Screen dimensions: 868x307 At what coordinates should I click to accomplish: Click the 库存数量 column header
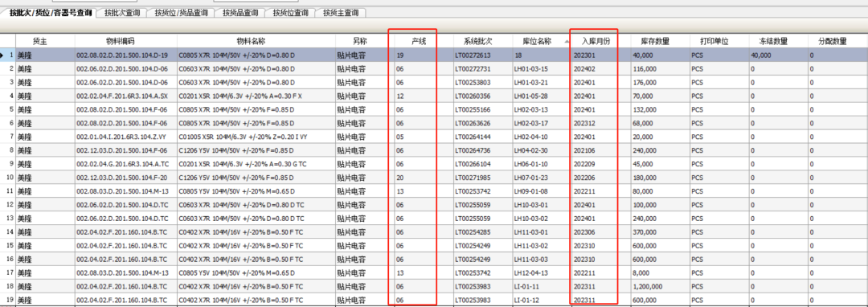pyautogui.click(x=655, y=41)
